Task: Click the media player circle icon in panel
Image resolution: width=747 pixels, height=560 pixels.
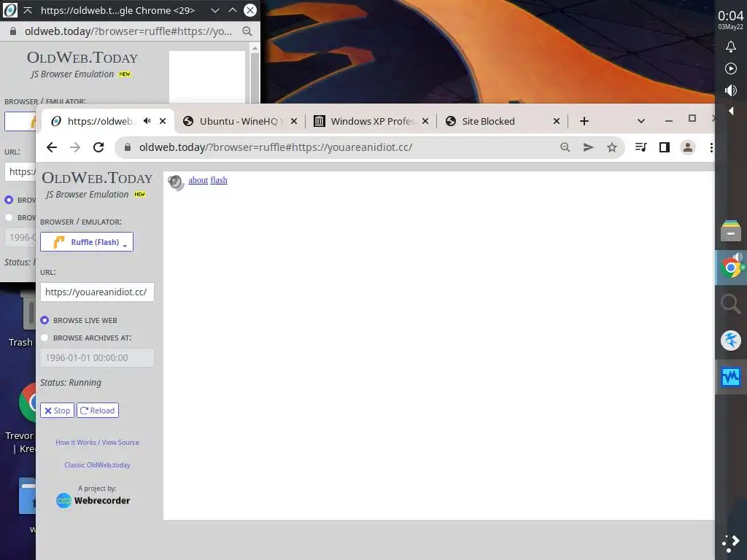Action: 730,69
